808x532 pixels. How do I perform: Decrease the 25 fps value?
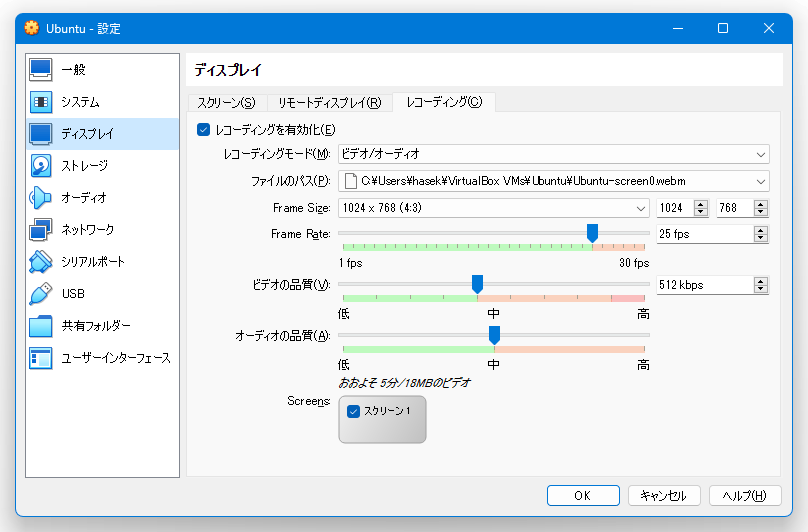click(761, 238)
